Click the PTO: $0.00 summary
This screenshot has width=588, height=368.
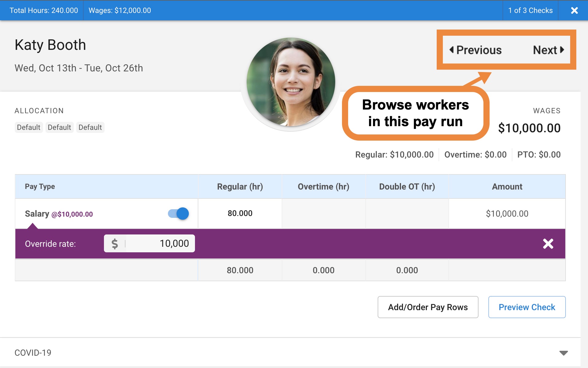pos(539,154)
